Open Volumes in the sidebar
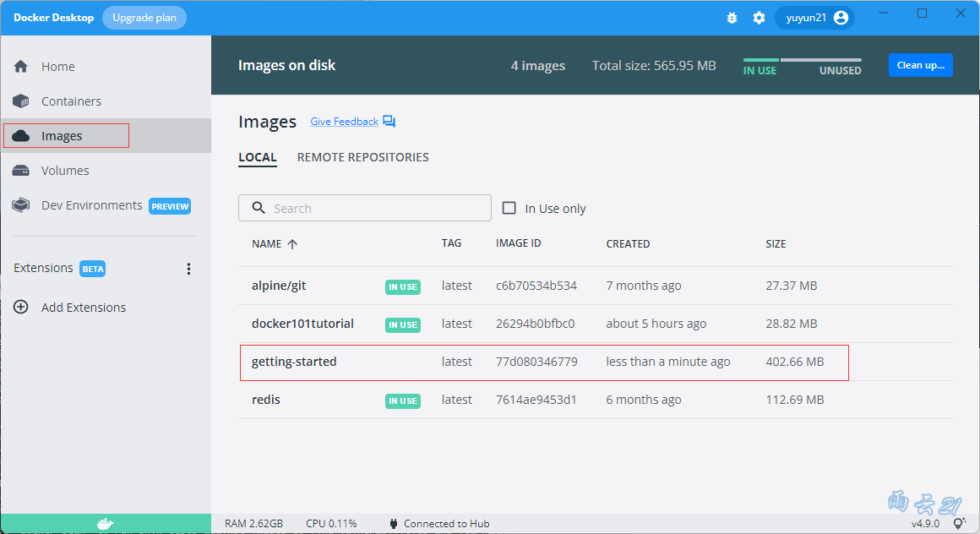980x534 pixels. 106,171
